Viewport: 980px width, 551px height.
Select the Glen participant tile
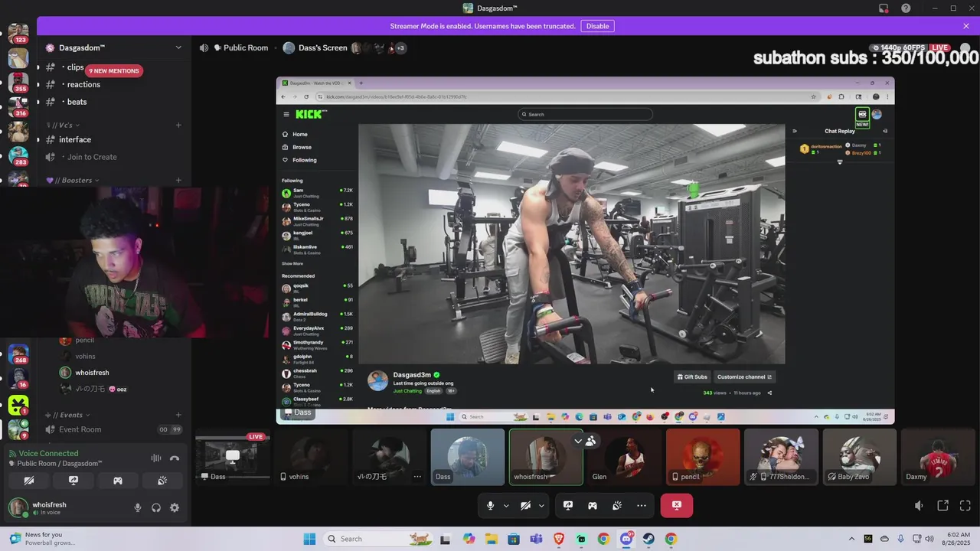coord(625,457)
